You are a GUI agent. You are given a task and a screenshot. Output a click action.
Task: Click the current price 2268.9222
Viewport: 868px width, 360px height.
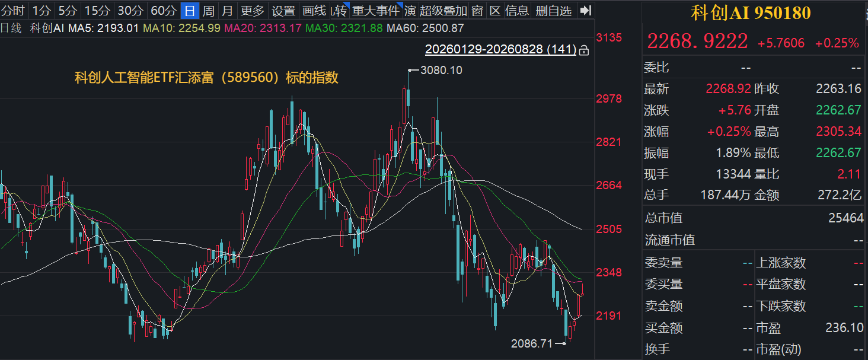(x=697, y=42)
